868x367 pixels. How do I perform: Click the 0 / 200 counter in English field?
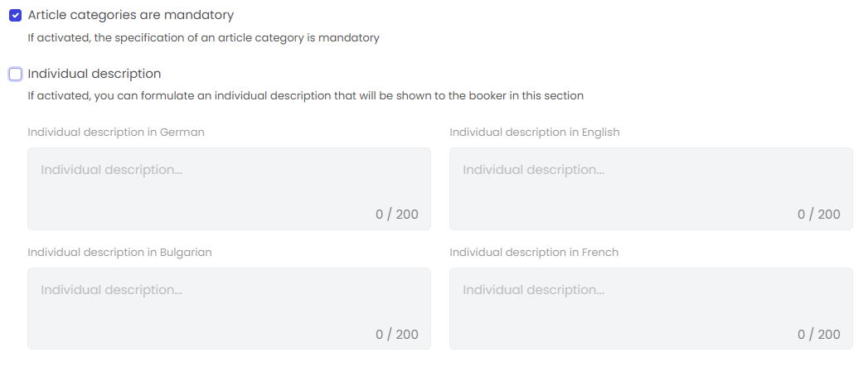pos(819,215)
